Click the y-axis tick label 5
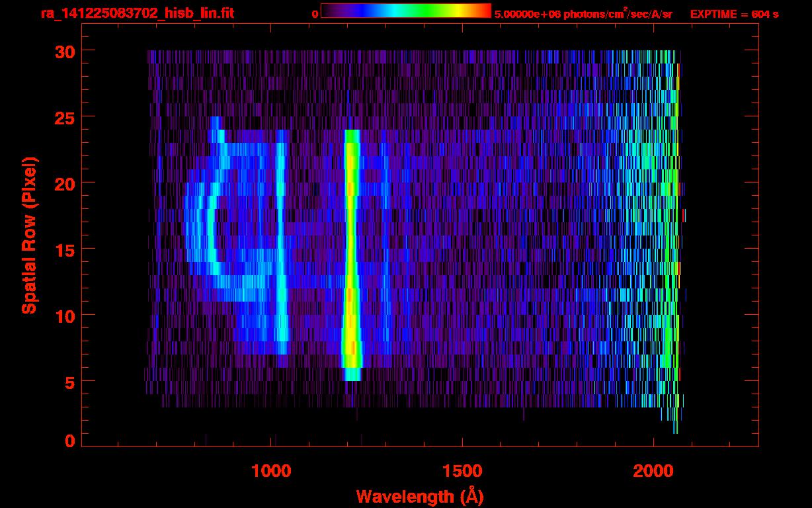 pos(70,382)
